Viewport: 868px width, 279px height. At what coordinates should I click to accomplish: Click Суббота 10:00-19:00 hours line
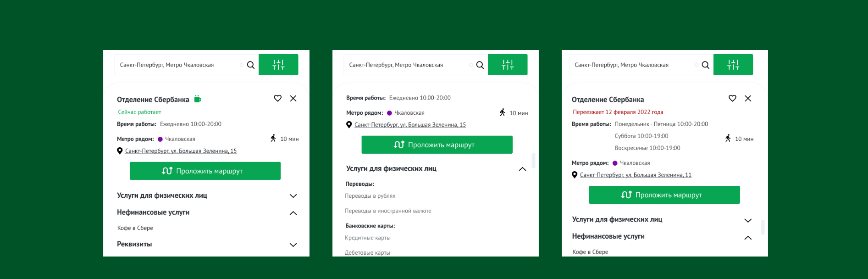point(641,136)
